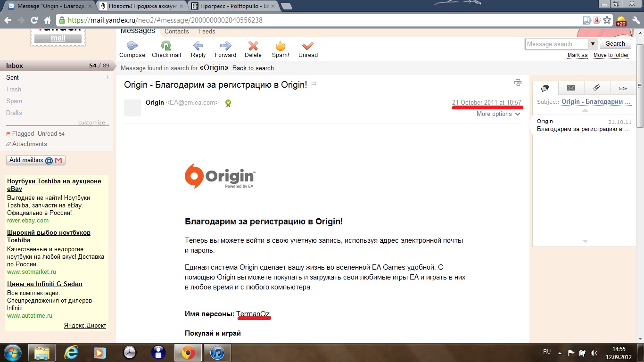
Task: Toggle the flag next to message subject
Action: click(x=314, y=85)
